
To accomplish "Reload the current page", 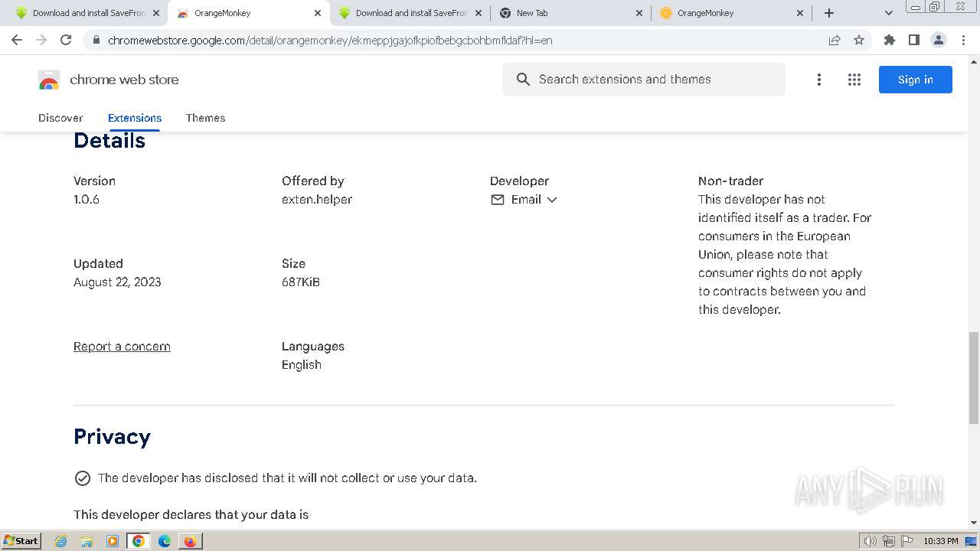I will [66, 40].
